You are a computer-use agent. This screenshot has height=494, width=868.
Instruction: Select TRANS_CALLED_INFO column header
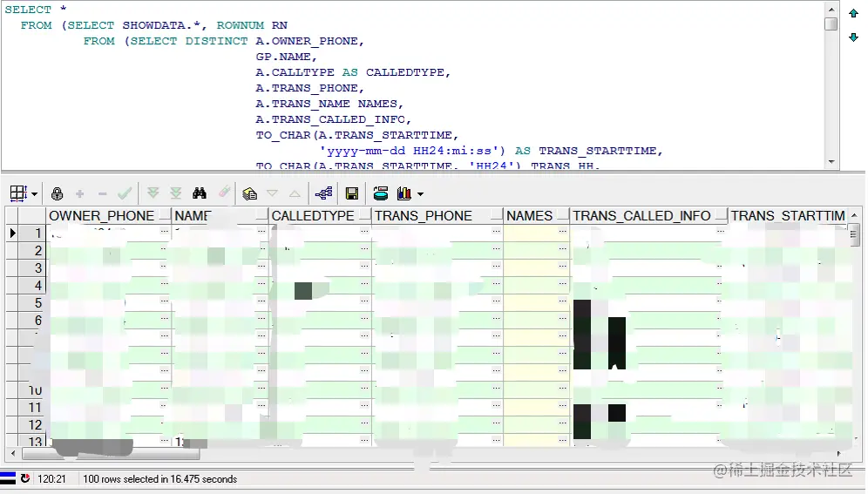(x=648, y=216)
